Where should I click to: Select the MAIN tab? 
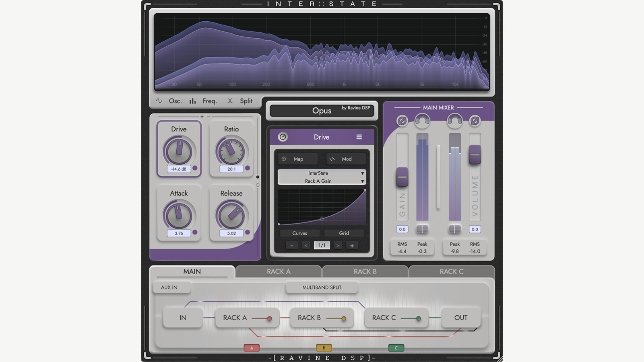192,271
